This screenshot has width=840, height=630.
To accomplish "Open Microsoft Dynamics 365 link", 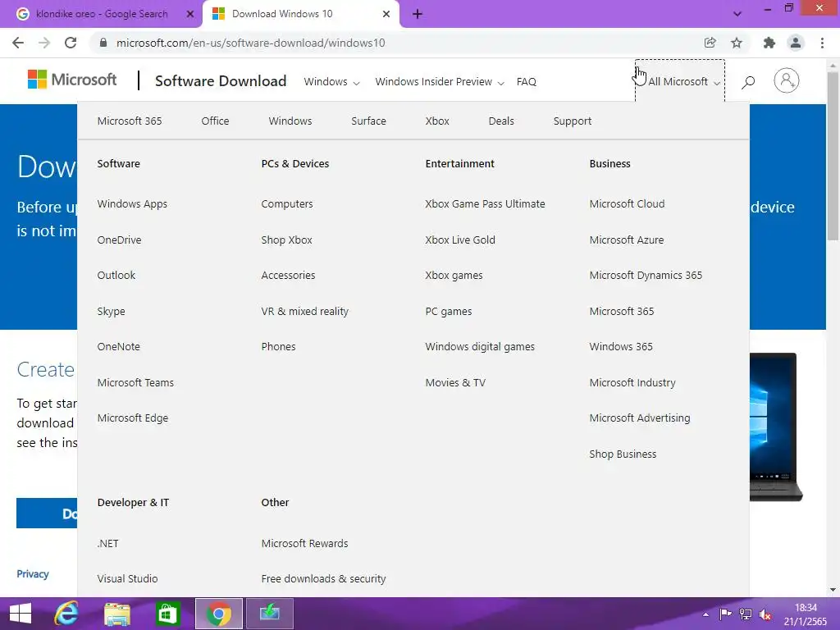I will coord(646,276).
